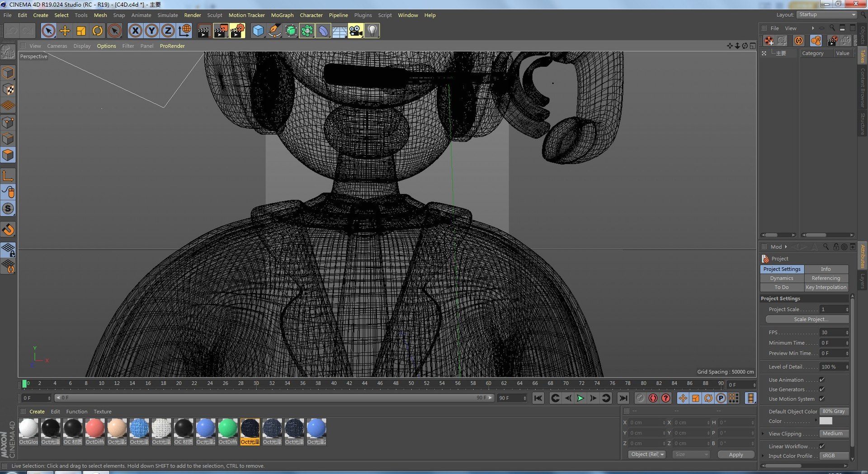Image resolution: width=868 pixels, height=474 pixels.
Task: Click the project Color swatch
Action: click(826, 421)
